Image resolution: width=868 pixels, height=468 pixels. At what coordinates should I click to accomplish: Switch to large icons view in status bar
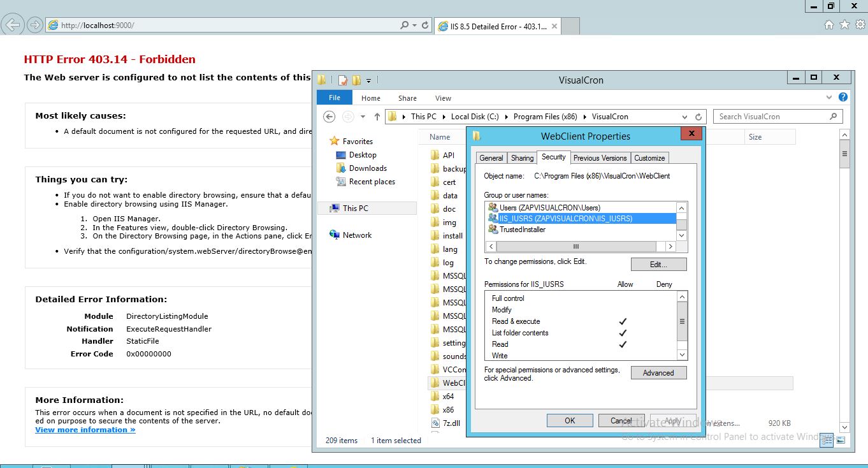pyautogui.click(x=841, y=440)
